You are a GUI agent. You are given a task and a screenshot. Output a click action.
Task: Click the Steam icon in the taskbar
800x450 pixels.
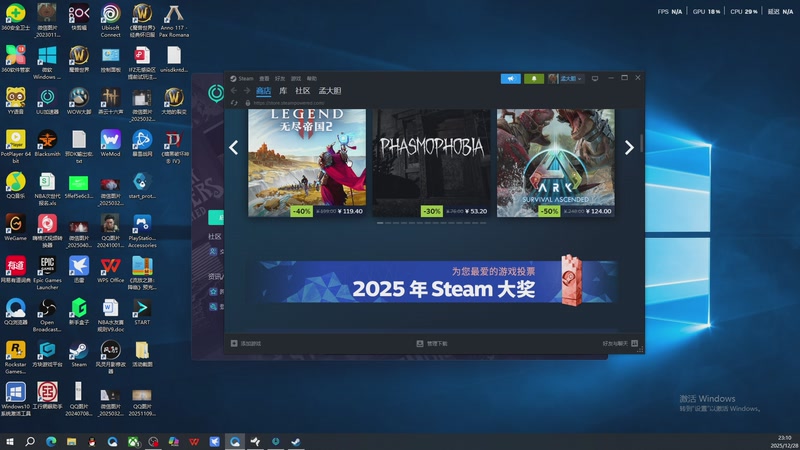[296, 441]
